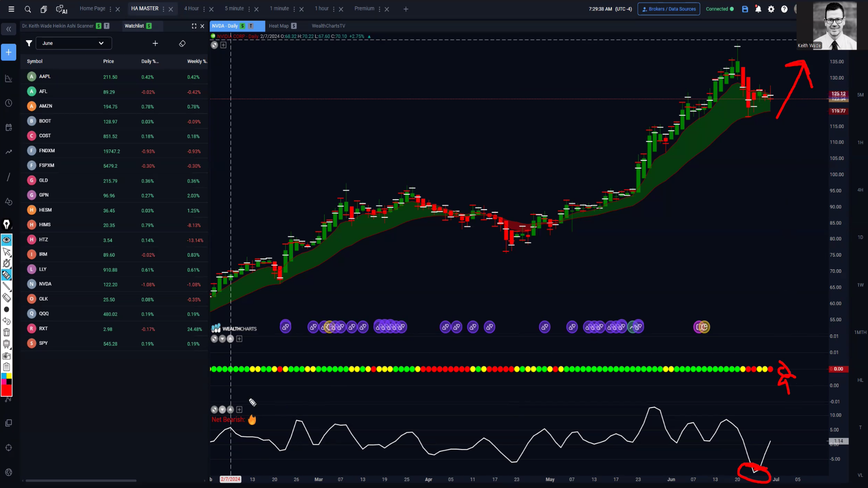This screenshot has height=488, width=868.
Task: Open the search magnifier in top bar
Action: click(x=28, y=9)
